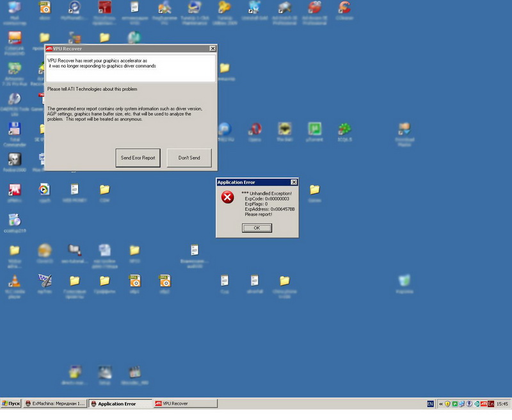Open the Download Master desktop shortcut
This screenshot has height=420, width=512.
(404, 130)
